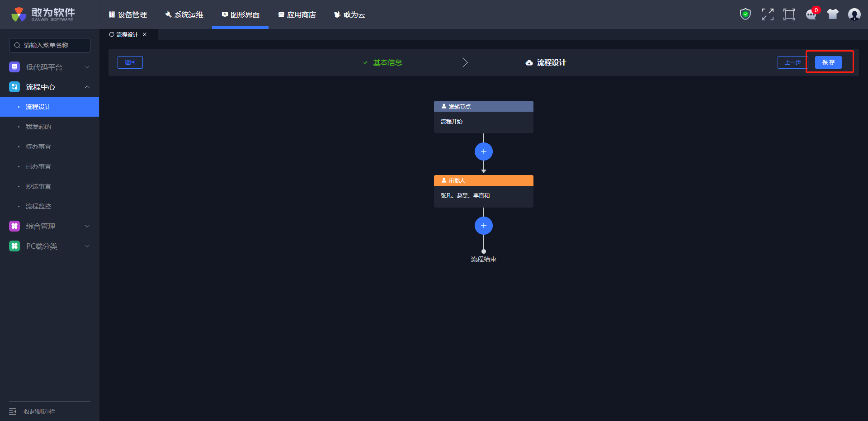This screenshot has width=868, height=421.
Task: Click the Ganwei Software logo
Action: 43,14
